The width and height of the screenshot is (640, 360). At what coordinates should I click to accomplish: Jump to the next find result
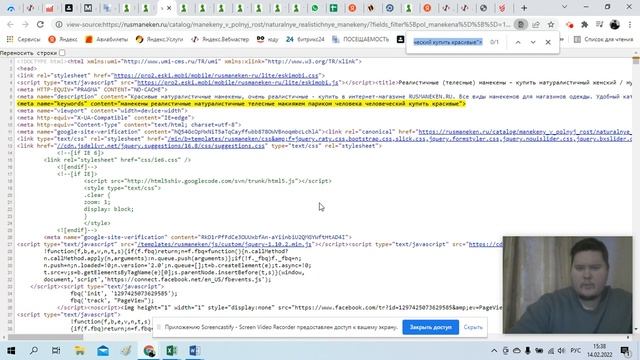click(x=533, y=42)
